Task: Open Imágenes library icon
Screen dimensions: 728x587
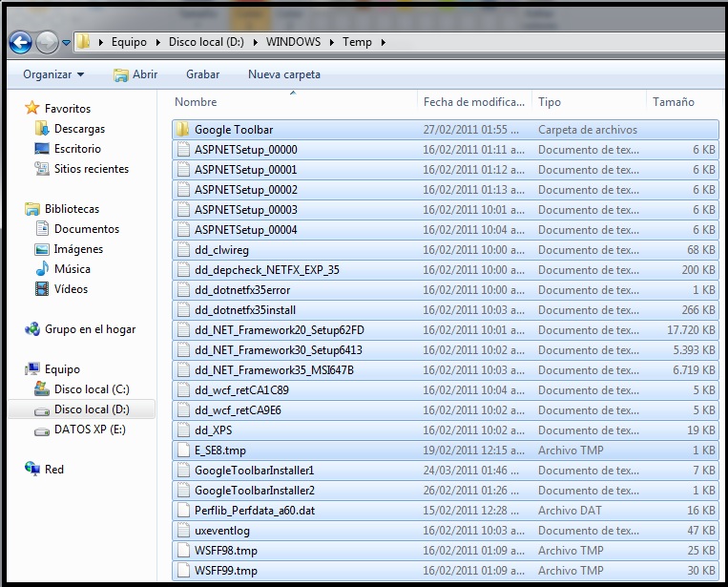Action: 42,249
